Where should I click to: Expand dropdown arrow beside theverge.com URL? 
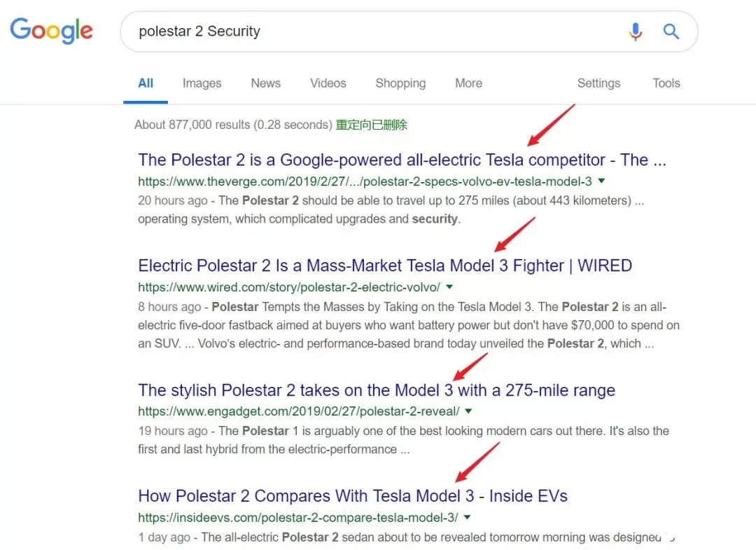click(601, 181)
